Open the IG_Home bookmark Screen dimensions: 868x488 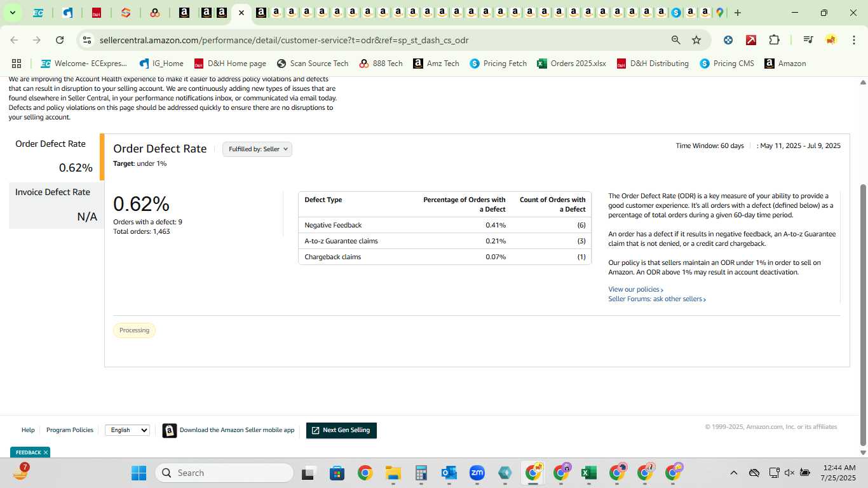[x=161, y=64]
